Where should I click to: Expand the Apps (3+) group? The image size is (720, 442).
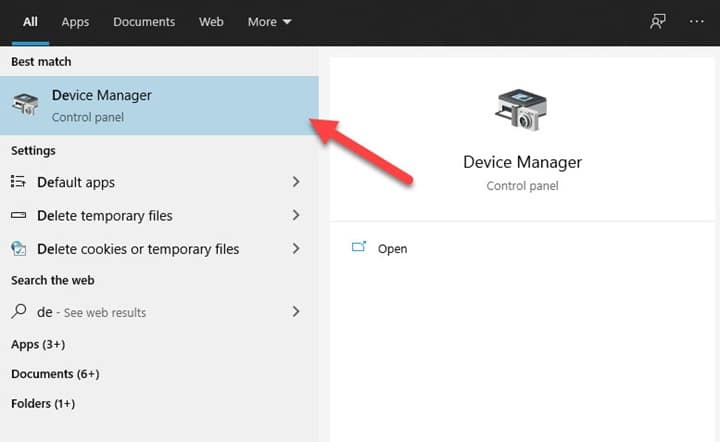38,344
